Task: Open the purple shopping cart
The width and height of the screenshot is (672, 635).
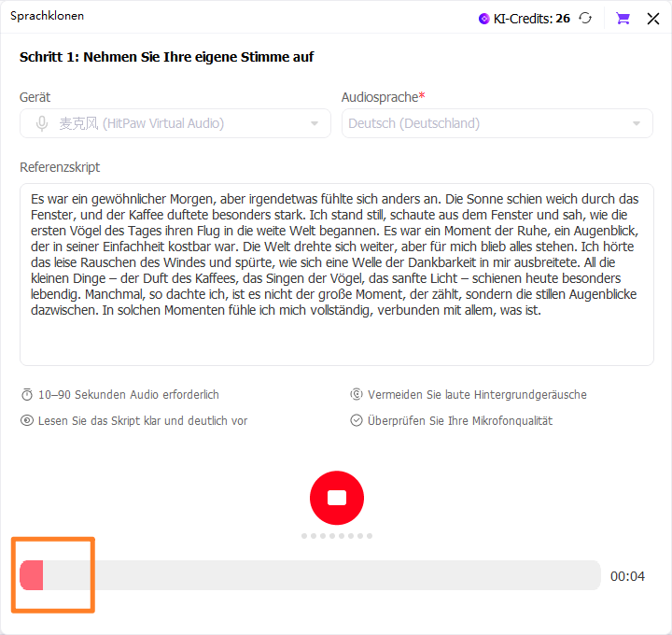Action: 623,18
